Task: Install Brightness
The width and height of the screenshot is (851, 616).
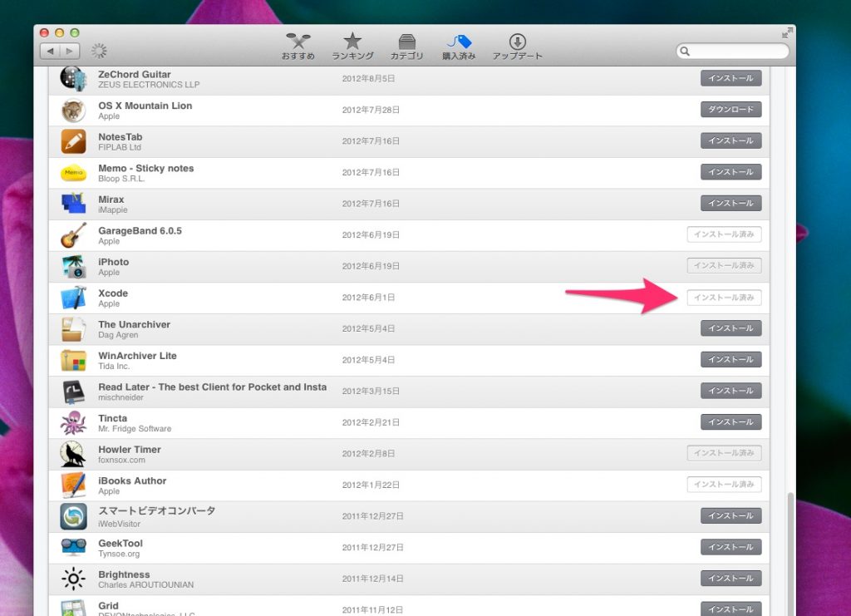Action: click(x=730, y=578)
